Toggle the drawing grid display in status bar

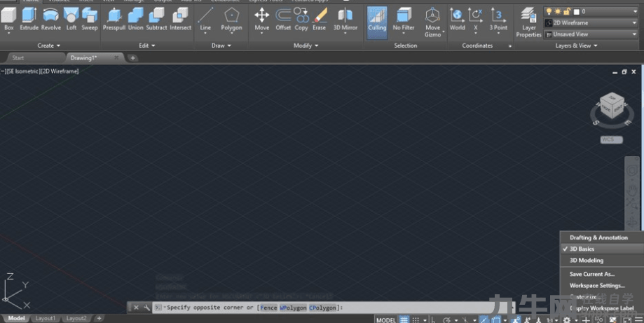pos(404,319)
